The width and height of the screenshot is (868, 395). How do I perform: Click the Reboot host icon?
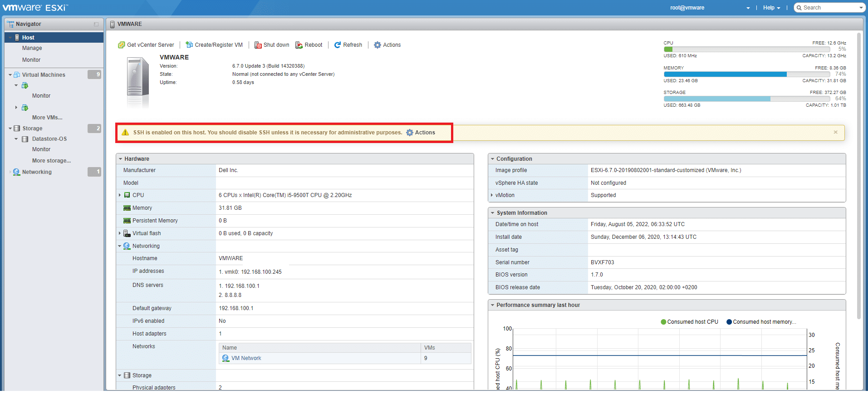point(299,45)
